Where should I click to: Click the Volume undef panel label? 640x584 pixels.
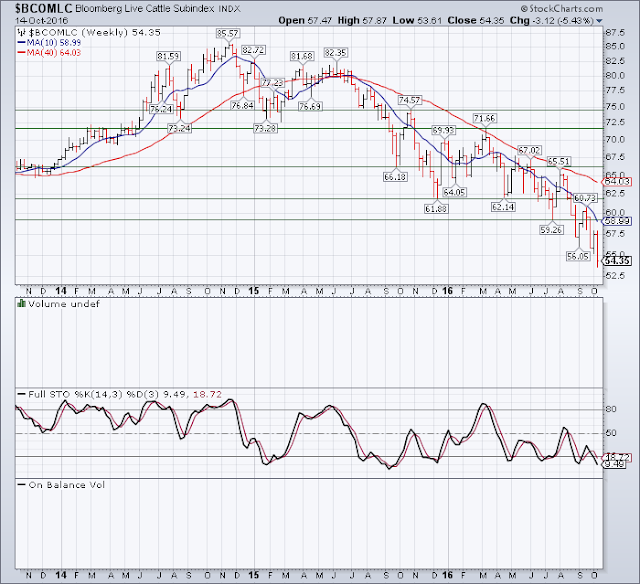(64, 304)
